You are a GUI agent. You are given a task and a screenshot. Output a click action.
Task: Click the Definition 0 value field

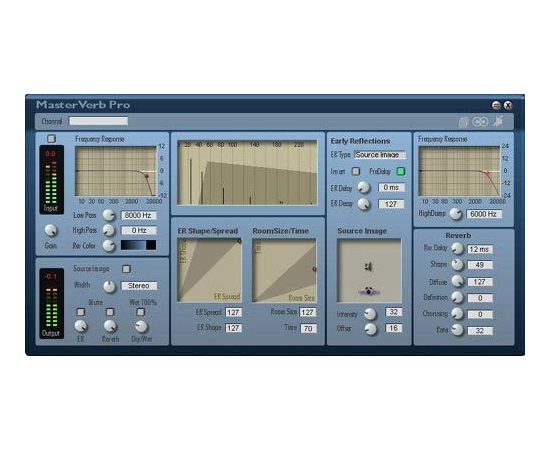[480, 298]
